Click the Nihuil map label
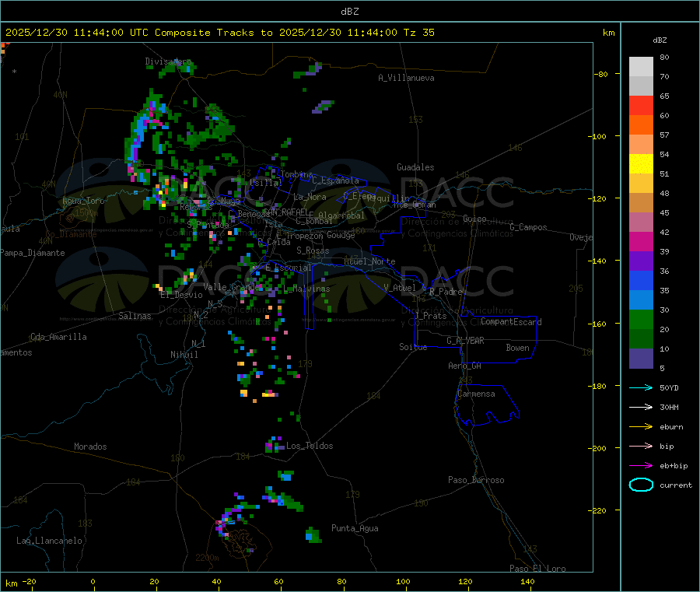Screen dimensions: 700x592 coord(184,355)
